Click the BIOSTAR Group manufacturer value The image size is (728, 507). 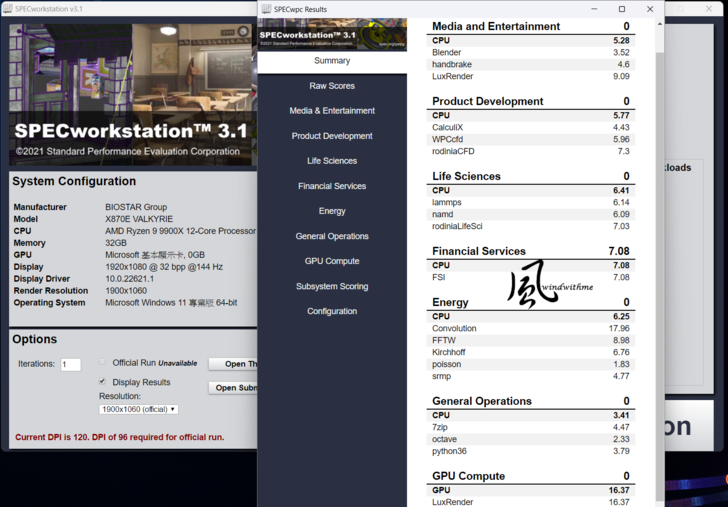[x=136, y=207]
